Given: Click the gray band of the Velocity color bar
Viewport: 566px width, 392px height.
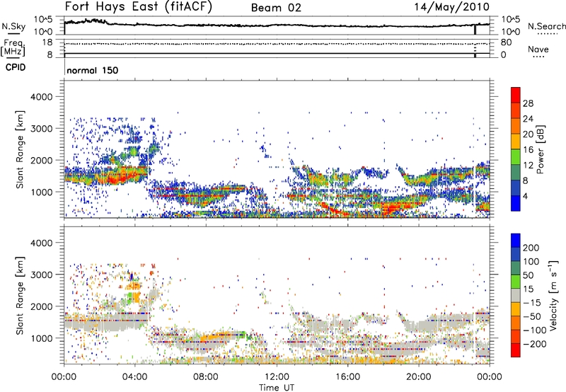Looking at the screenshot, I should [516, 296].
